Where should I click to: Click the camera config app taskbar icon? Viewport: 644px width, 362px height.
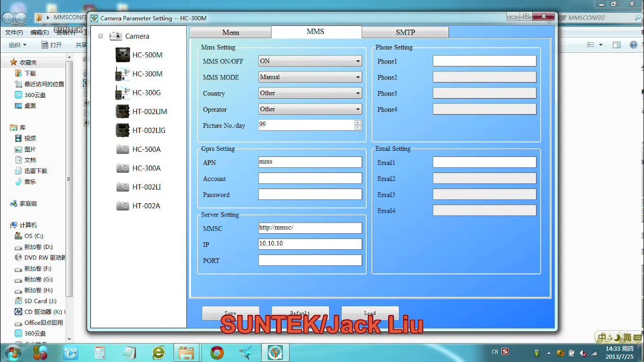click(x=275, y=353)
